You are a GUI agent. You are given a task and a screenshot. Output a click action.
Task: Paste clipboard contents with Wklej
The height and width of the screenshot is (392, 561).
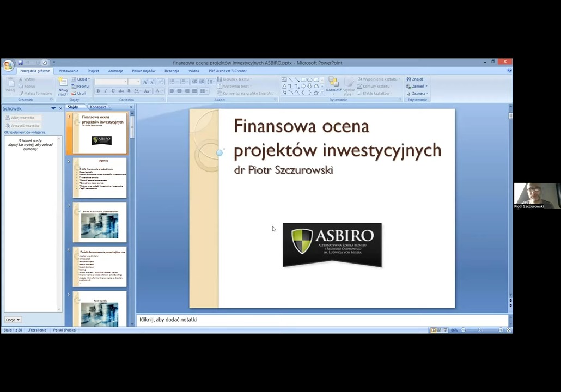click(10, 85)
